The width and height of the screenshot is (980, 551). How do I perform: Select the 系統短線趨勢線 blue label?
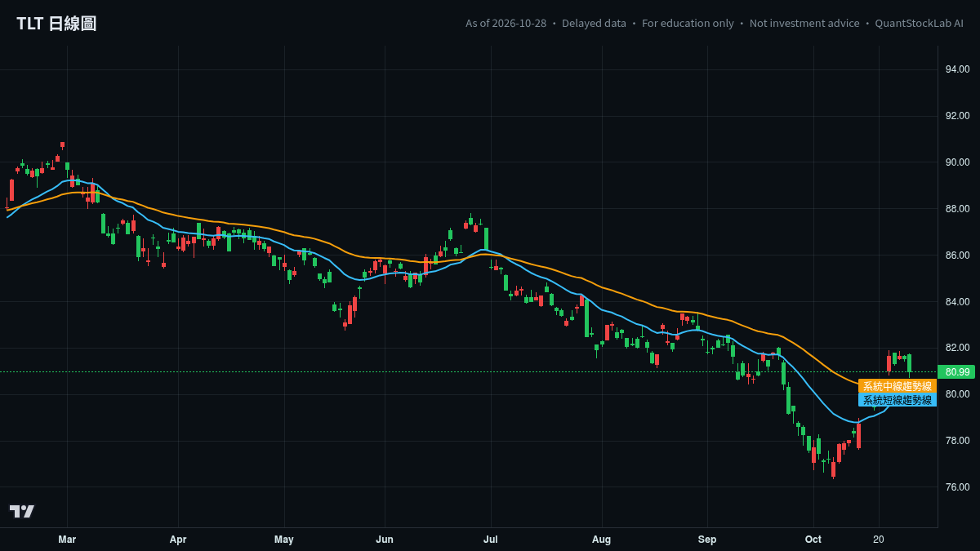897,400
